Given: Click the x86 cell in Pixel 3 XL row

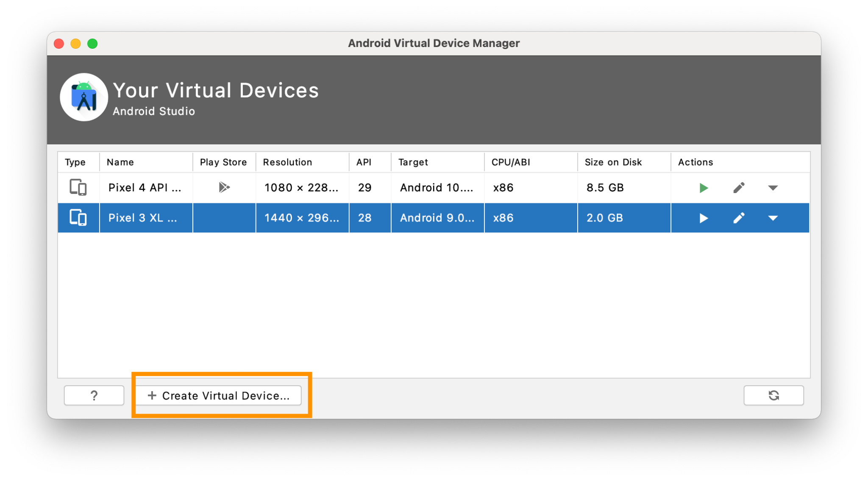Looking at the screenshot, I should [x=531, y=218].
